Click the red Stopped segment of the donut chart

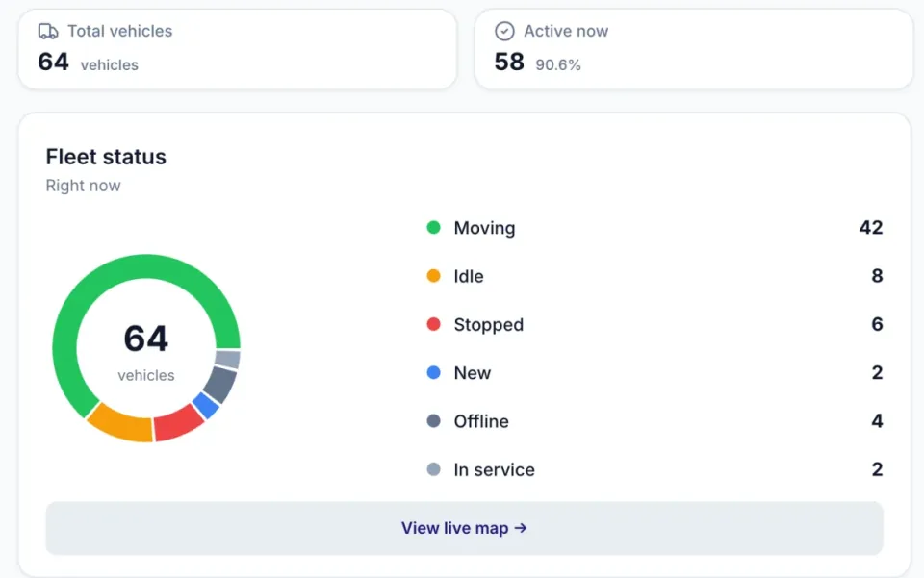(x=177, y=424)
